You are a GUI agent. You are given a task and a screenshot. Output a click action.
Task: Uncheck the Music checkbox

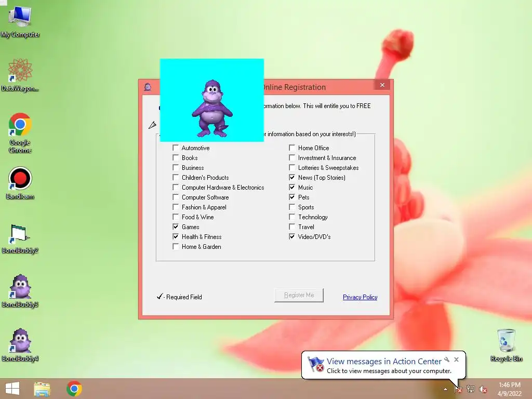[x=292, y=187]
